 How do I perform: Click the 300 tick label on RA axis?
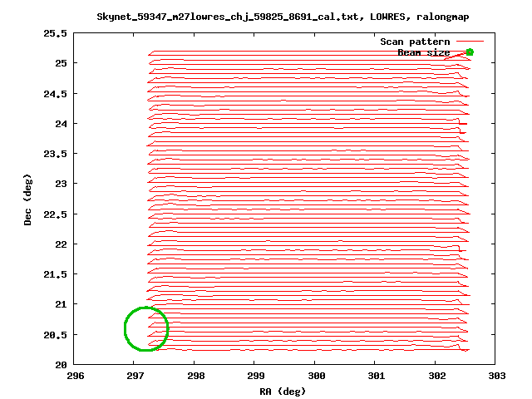(x=314, y=375)
